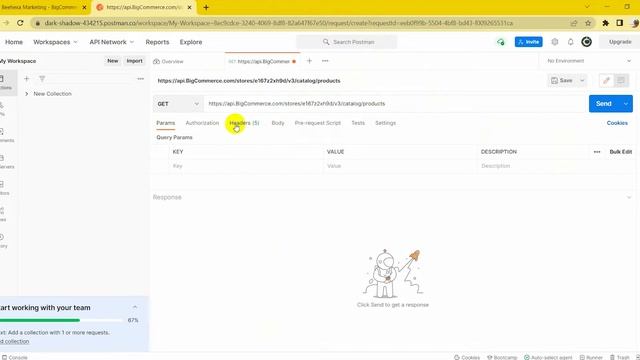Viewport: 640px width, 360px height.
Task: Open the Workspaces dropdown menu
Action: point(55,42)
